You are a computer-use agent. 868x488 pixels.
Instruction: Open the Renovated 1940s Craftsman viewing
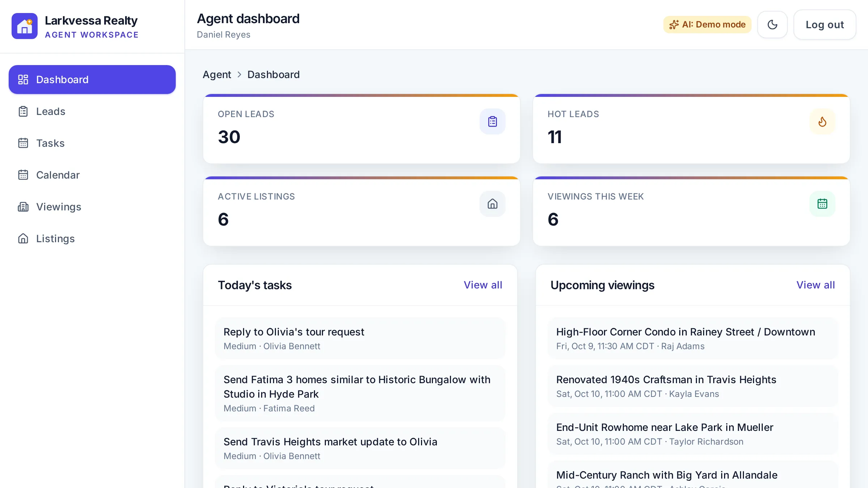(x=693, y=386)
